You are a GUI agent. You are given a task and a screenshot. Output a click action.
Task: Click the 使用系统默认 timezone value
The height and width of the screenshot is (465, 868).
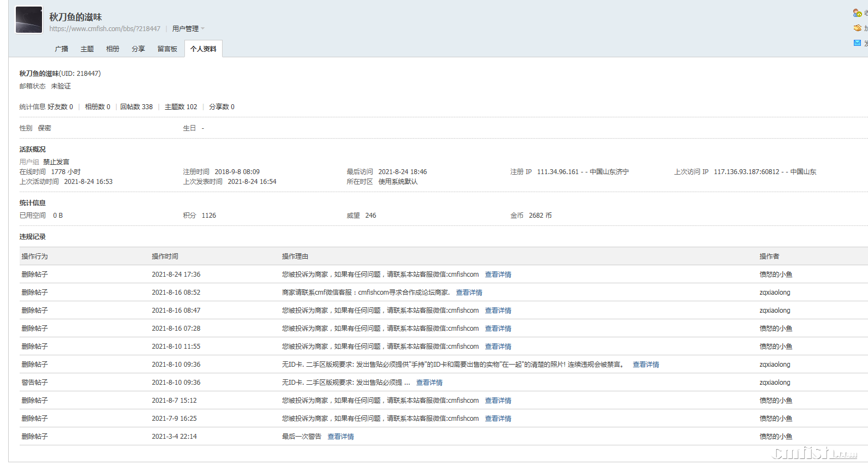pos(398,182)
